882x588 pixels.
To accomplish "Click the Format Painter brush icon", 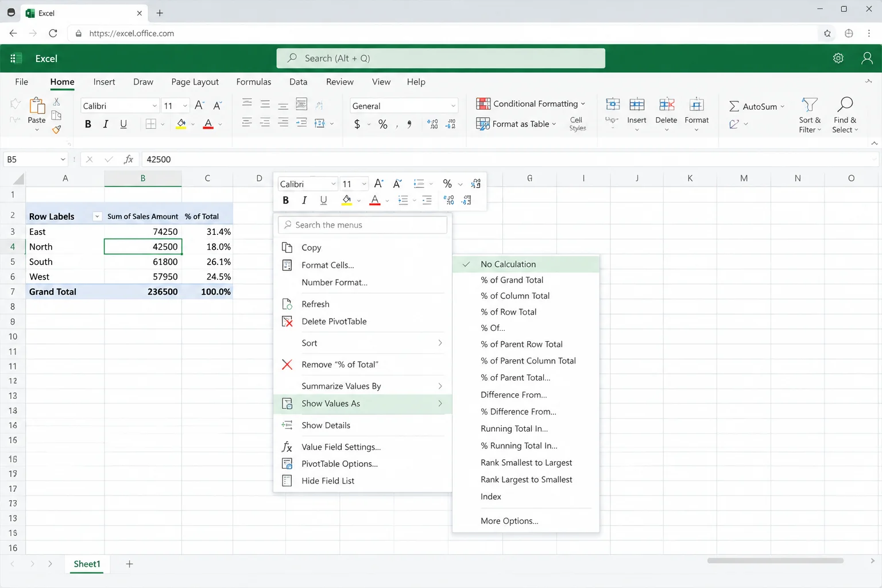I will point(56,130).
